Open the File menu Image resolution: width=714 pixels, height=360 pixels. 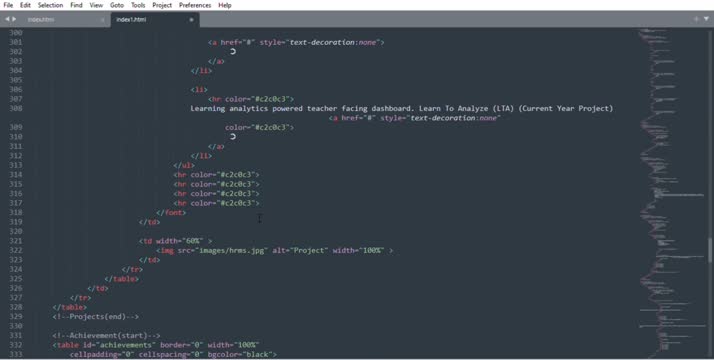pos(8,5)
